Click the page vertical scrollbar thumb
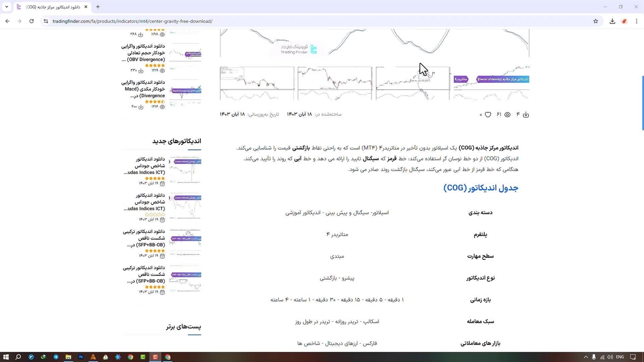This screenshot has height=362, width=644. pyautogui.click(x=641, y=103)
